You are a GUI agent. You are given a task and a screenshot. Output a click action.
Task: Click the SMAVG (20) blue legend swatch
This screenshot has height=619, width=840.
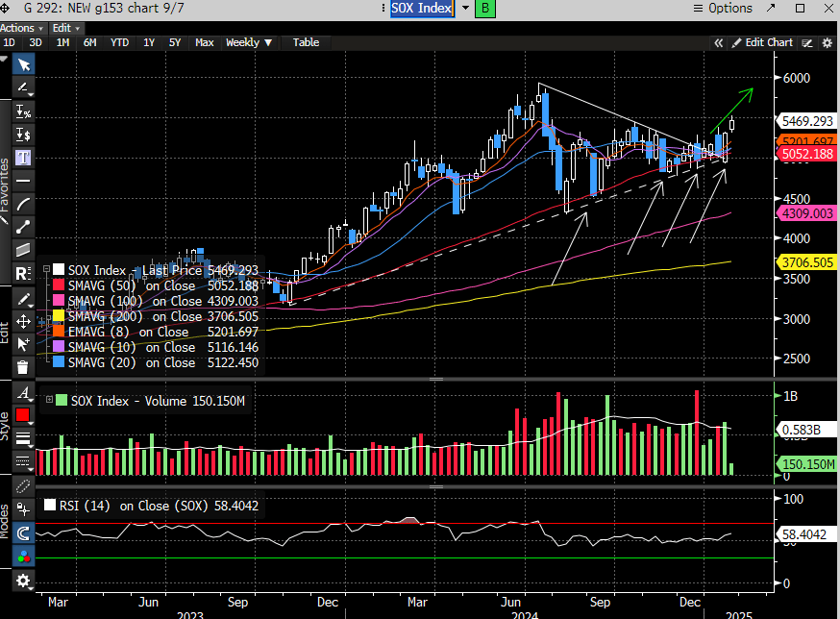point(59,362)
